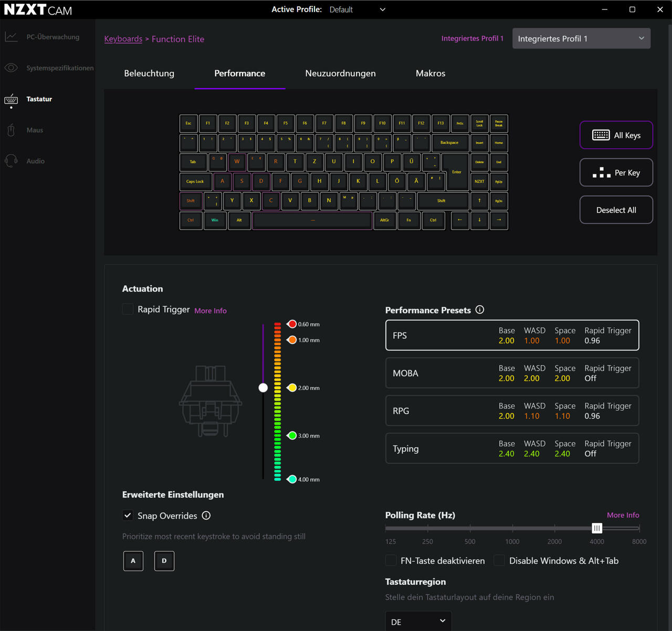672x631 pixels.
Task: Select the Maus mouse icon in sidebar
Action: 11,130
